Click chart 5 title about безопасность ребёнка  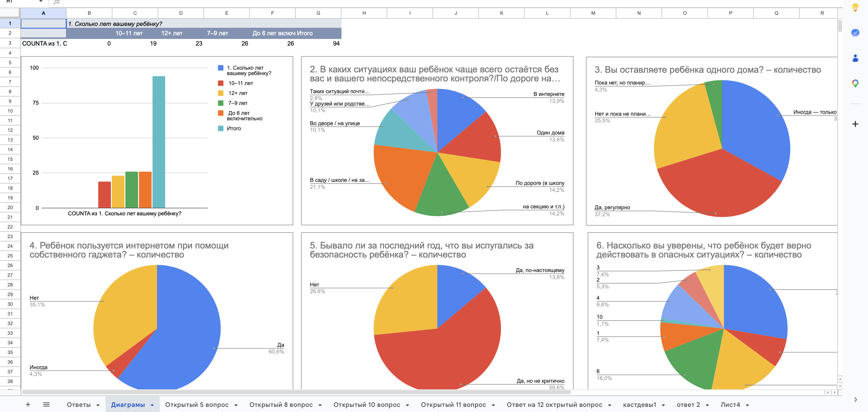point(422,250)
